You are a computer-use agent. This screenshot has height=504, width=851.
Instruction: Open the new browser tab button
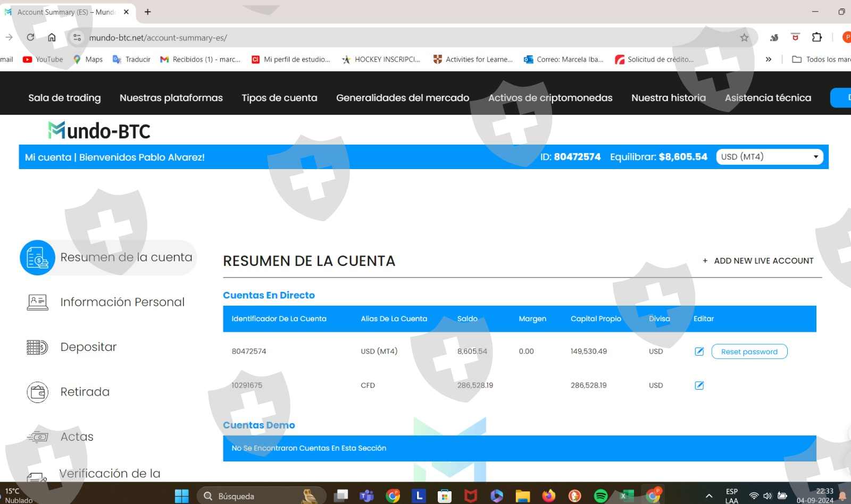148,12
